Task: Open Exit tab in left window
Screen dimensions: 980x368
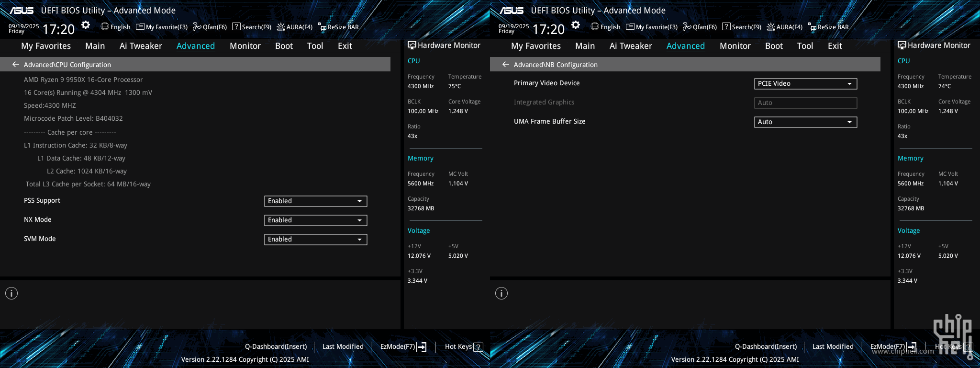Action: point(345,46)
